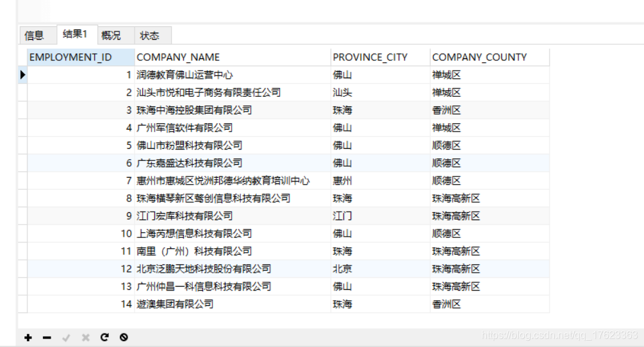The image size is (644, 347).
Task: Click 惠州 in PROVINCE_CITY column
Action: coord(381,181)
